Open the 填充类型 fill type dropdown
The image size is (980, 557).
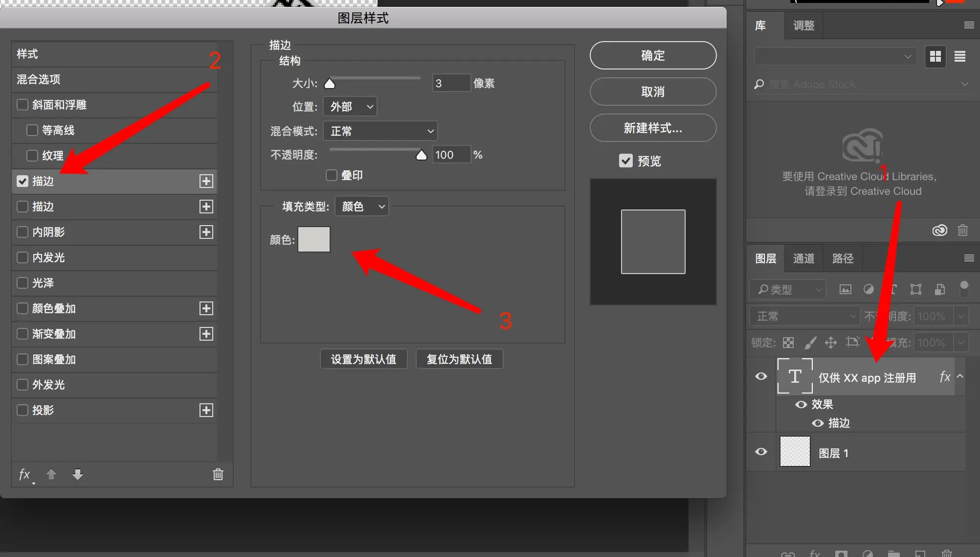(362, 207)
